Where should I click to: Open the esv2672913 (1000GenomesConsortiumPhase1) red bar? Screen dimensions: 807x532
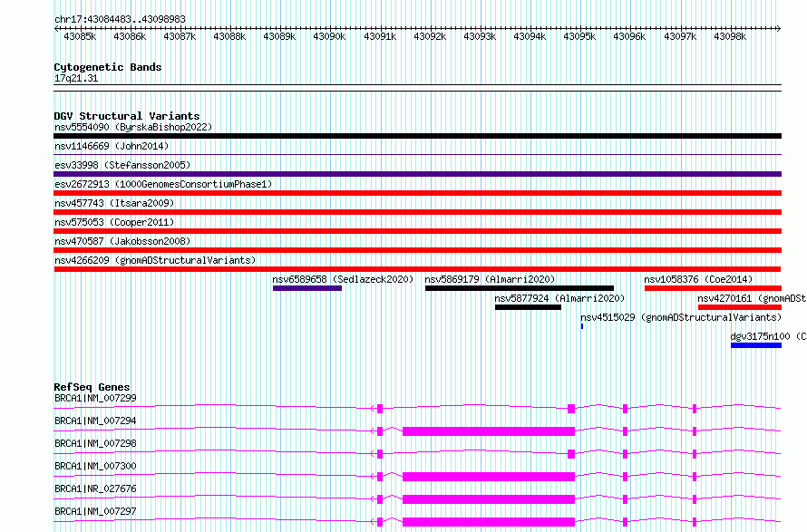click(x=417, y=193)
